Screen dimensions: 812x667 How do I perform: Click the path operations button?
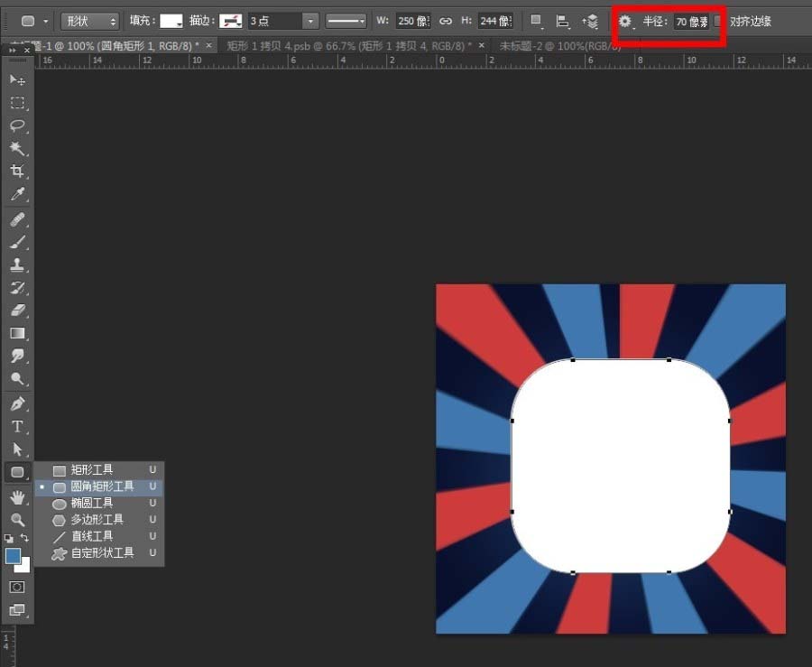click(x=534, y=21)
